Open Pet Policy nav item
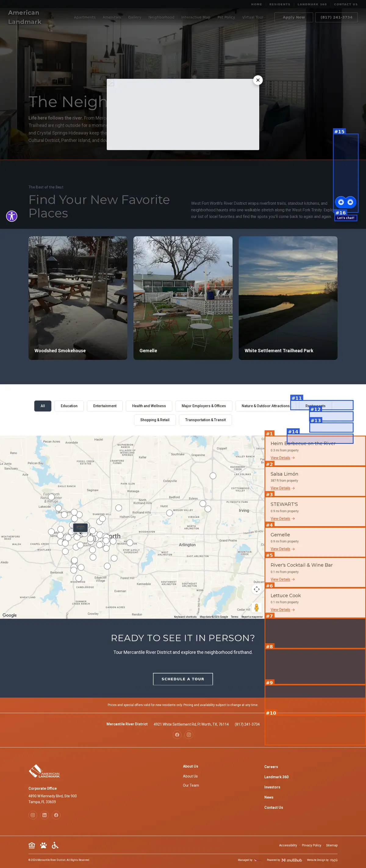 pos(226,17)
